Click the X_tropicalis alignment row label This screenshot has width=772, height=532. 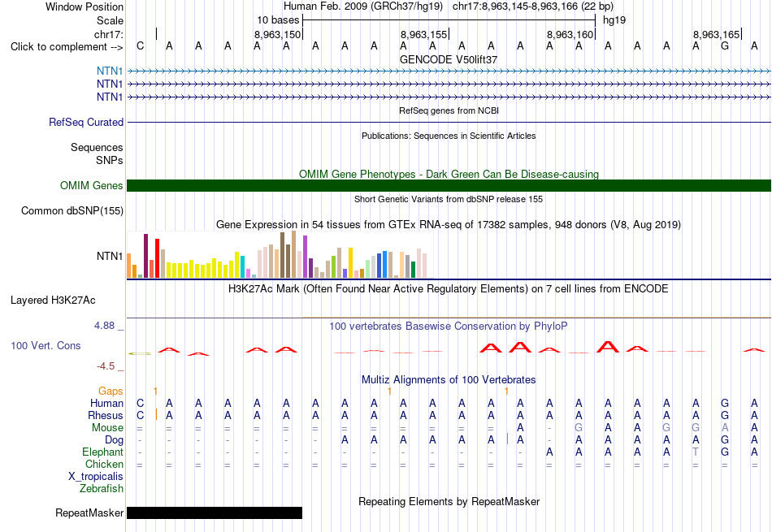click(x=96, y=477)
